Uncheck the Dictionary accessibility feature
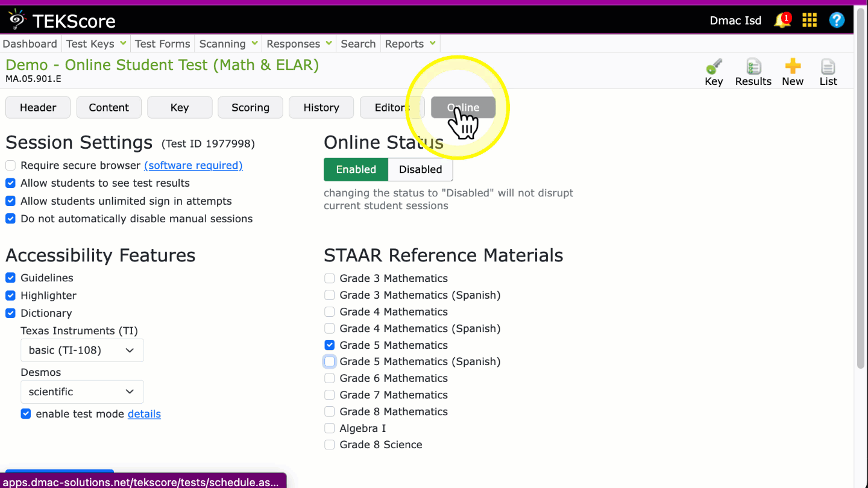Viewport: 868px width, 488px height. pyautogui.click(x=10, y=313)
